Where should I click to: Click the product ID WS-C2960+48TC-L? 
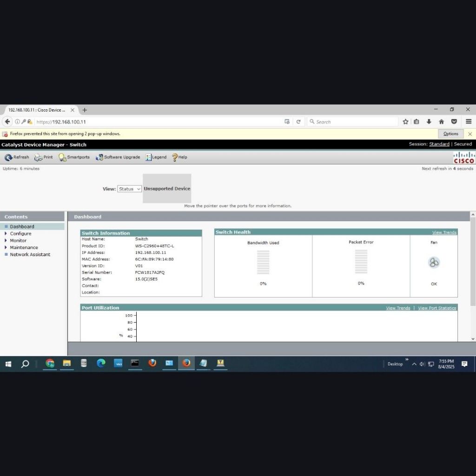click(x=154, y=246)
